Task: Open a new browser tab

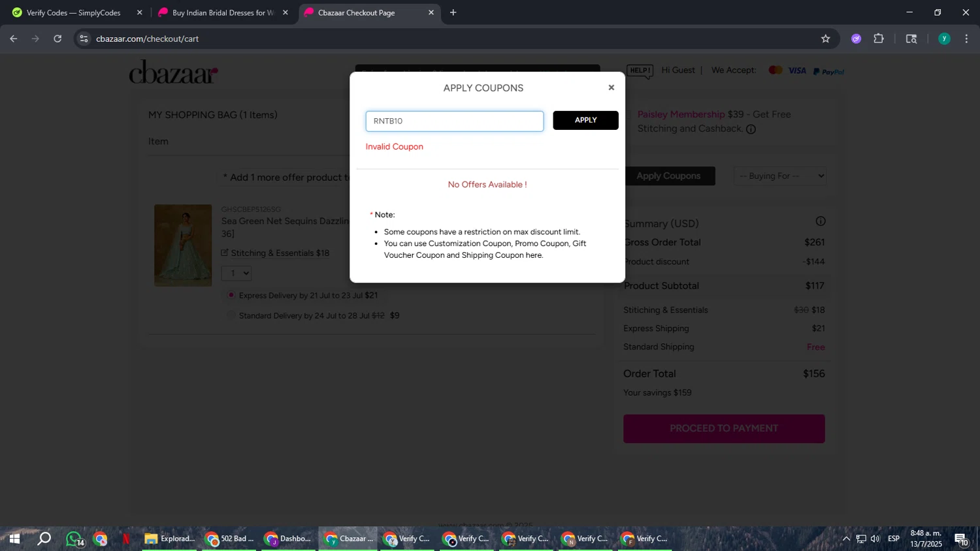Action: click(453, 12)
